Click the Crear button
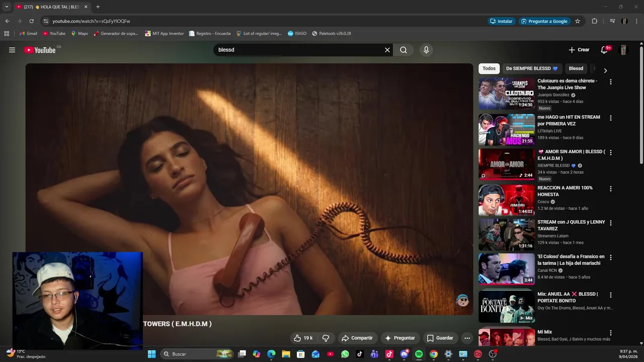Image resolution: width=644 pixels, height=362 pixels. 579,50
